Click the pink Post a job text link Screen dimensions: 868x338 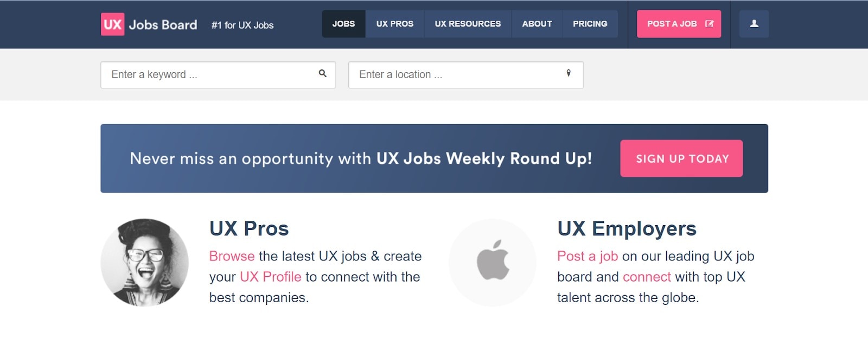588,256
